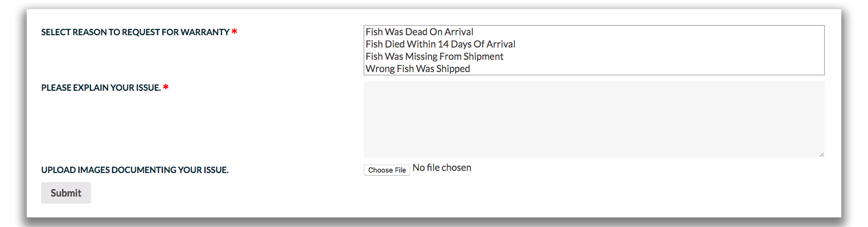
Task: Choose "Fish Died Within 14 Days Of Arrival"
Action: tap(440, 44)
